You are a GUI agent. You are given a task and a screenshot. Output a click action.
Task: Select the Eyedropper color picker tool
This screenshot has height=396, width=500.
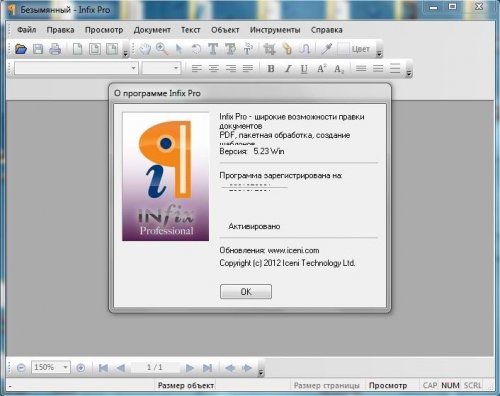pyautogui.click(x=327, y=49)
